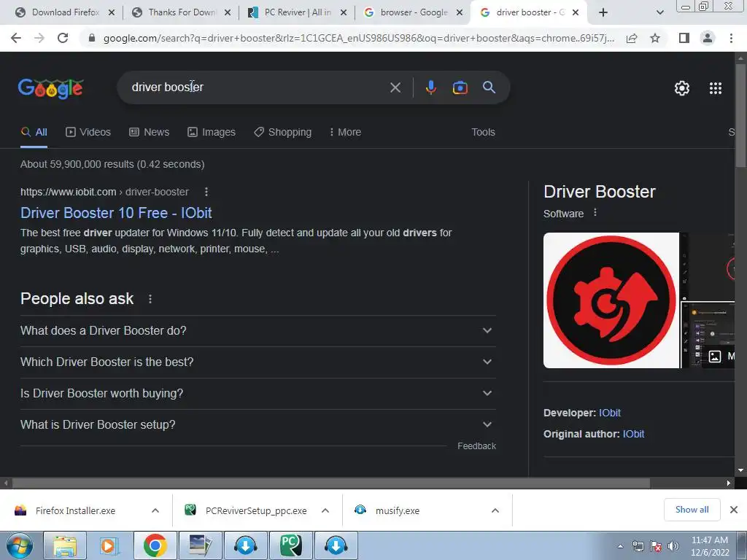Open Chrome three-dot menu
This screenshot has width=747, height=560.
(x=731, y=38)
